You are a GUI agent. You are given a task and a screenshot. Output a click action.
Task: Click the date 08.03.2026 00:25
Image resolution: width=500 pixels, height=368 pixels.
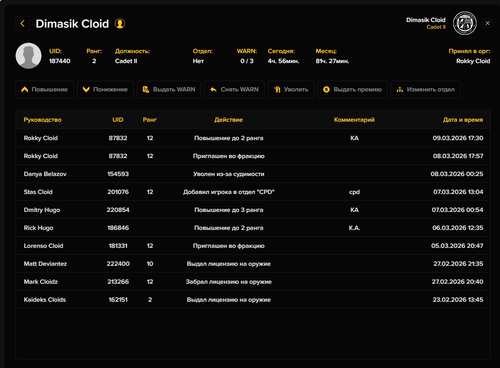[x=457, y=174]
